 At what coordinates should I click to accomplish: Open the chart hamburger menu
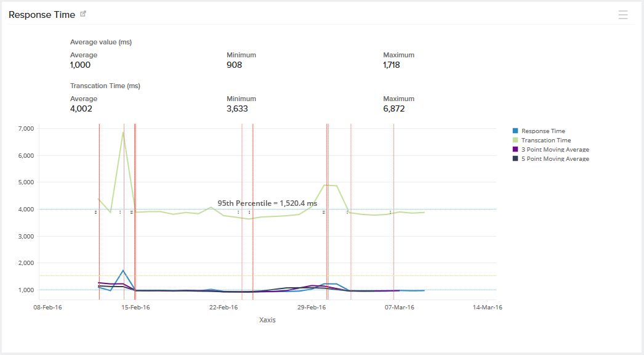tap(623, 15)
